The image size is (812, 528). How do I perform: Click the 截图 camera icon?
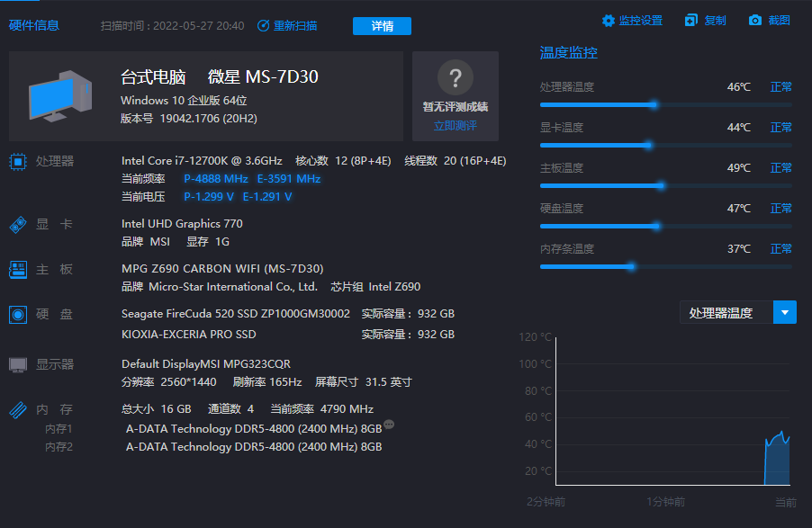coord(755,20)
